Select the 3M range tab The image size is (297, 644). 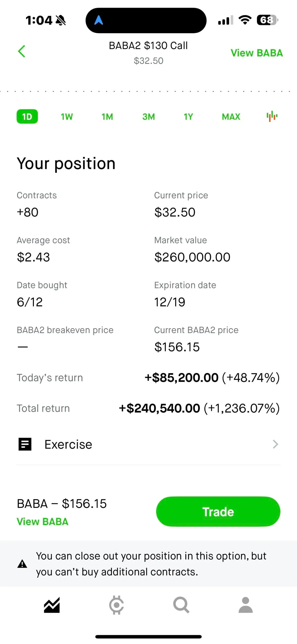[x=148, y=117]
